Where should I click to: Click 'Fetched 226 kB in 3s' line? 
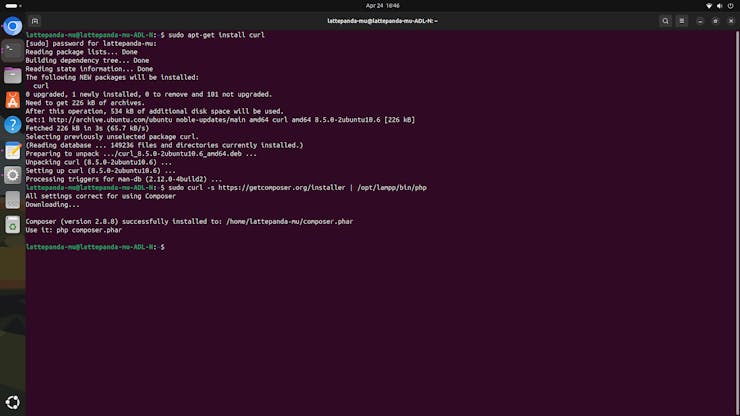pyautogui.click(x=87, y=128)
